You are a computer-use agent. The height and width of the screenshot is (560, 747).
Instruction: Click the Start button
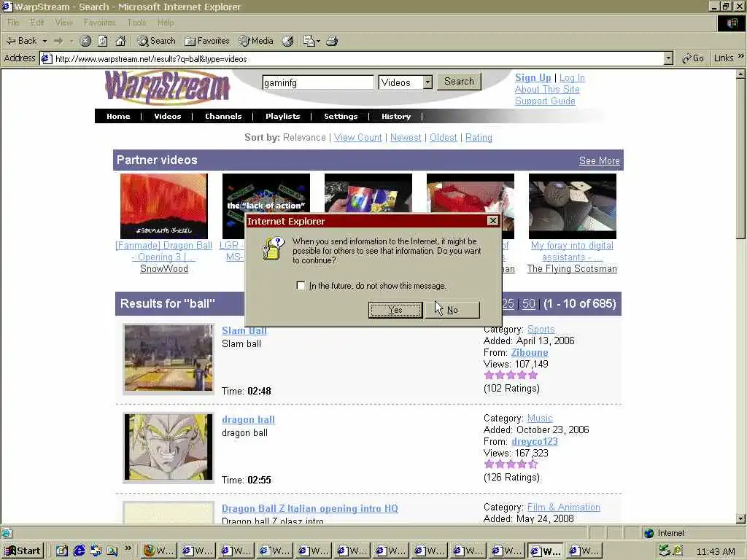pyautogui.click(x=23, y=551)
